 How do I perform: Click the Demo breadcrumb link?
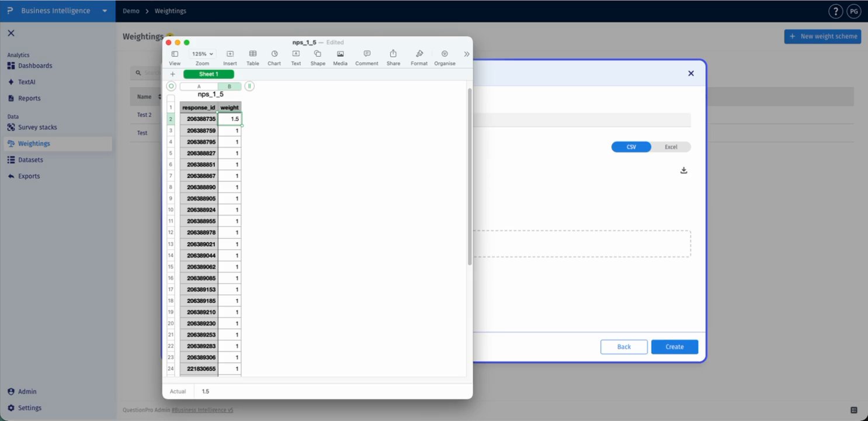pos(131,11)
